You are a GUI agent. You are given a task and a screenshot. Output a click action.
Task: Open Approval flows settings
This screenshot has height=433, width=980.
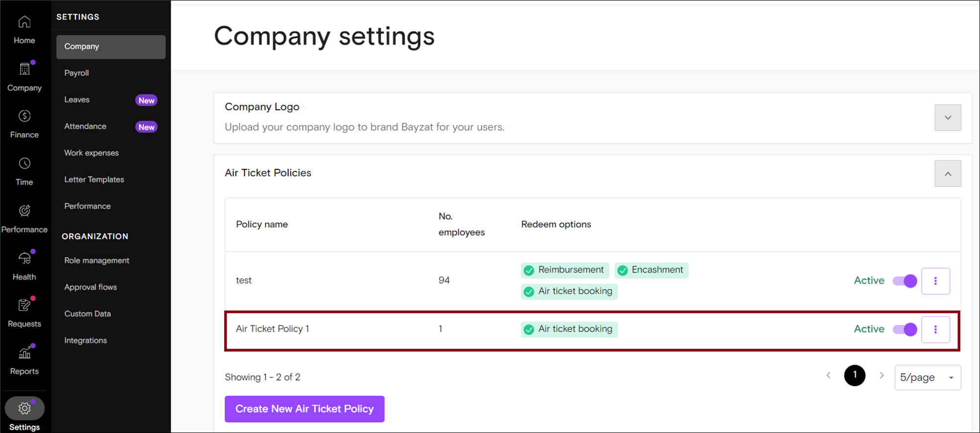pos(91,287)
